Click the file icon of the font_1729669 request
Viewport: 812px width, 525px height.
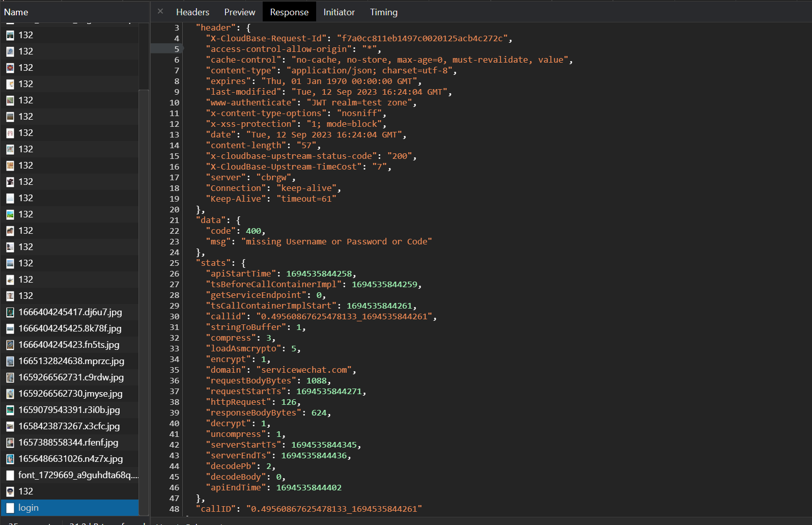(x=10, y=475)
